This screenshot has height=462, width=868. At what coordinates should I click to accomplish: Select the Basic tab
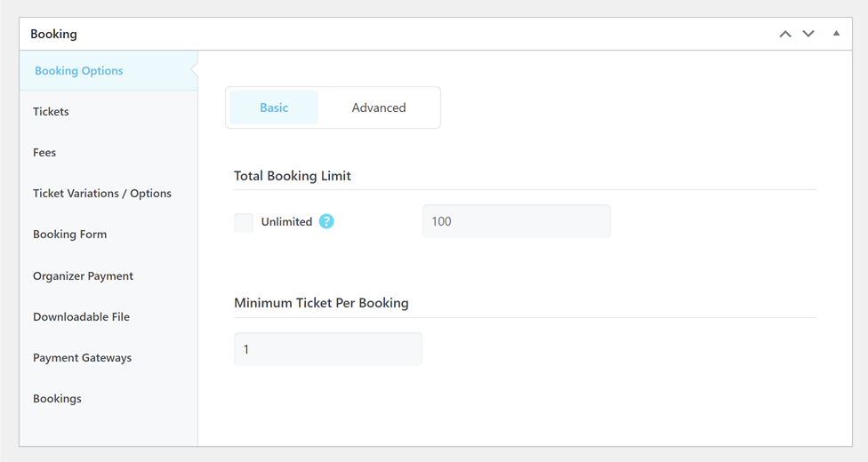coord(274,108)
